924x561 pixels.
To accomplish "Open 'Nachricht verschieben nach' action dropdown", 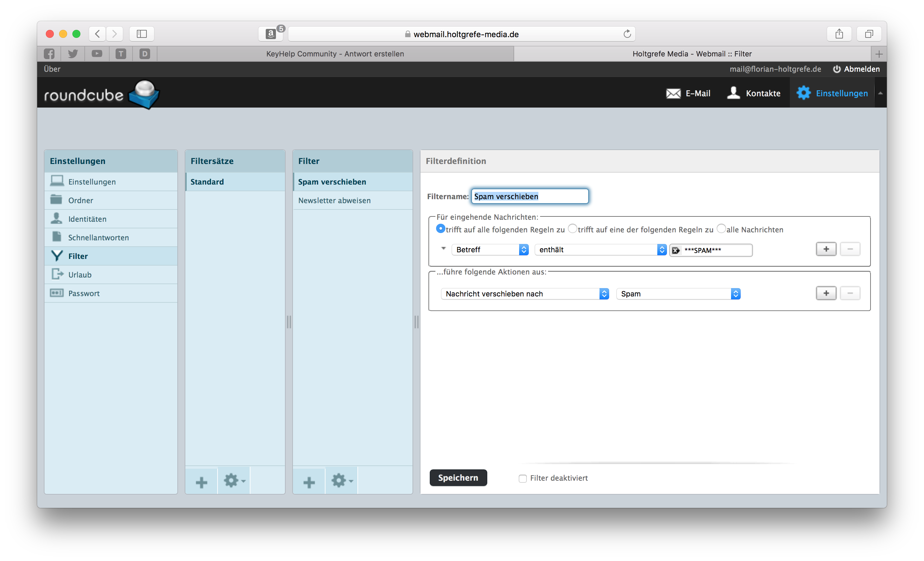I will click(x=525, y=294).
